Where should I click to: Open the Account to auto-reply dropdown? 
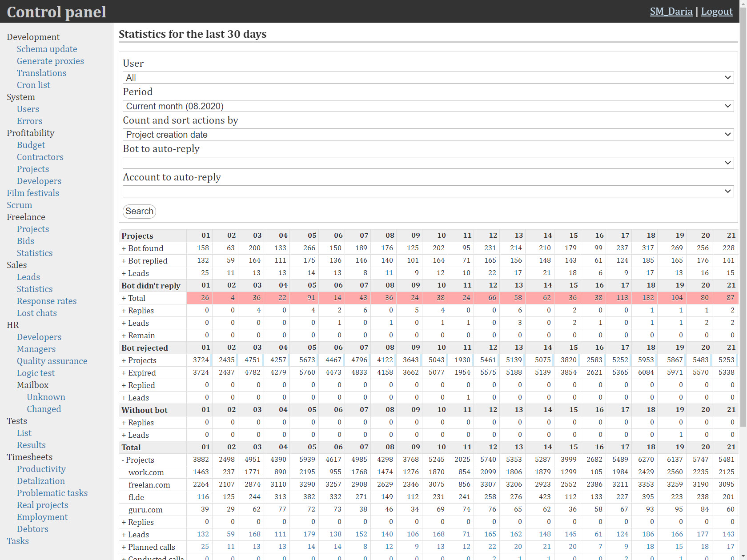pyautogui.click(x=428, y=192)
